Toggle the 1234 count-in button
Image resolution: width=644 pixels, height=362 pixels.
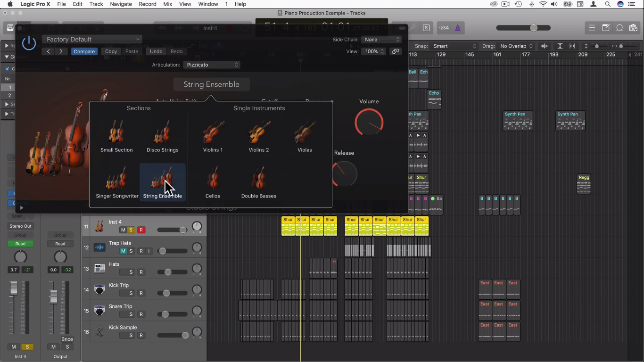click(x=444, y=28)
